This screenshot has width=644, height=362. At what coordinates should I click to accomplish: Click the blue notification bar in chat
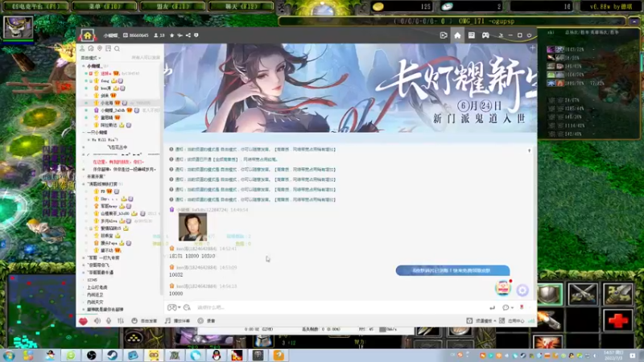pos(452,270)
